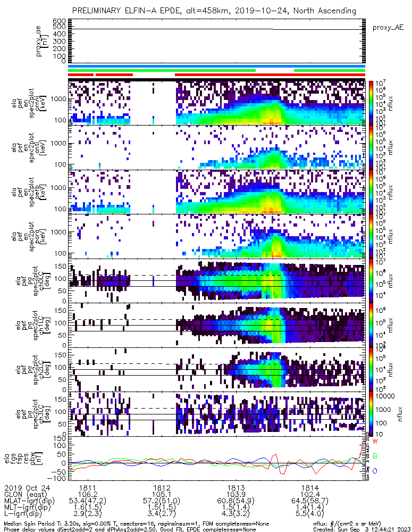
Task: Click the "nflux: #/(cm^2 s sr MeV)" units note
Action: click(x=347, y=524)
